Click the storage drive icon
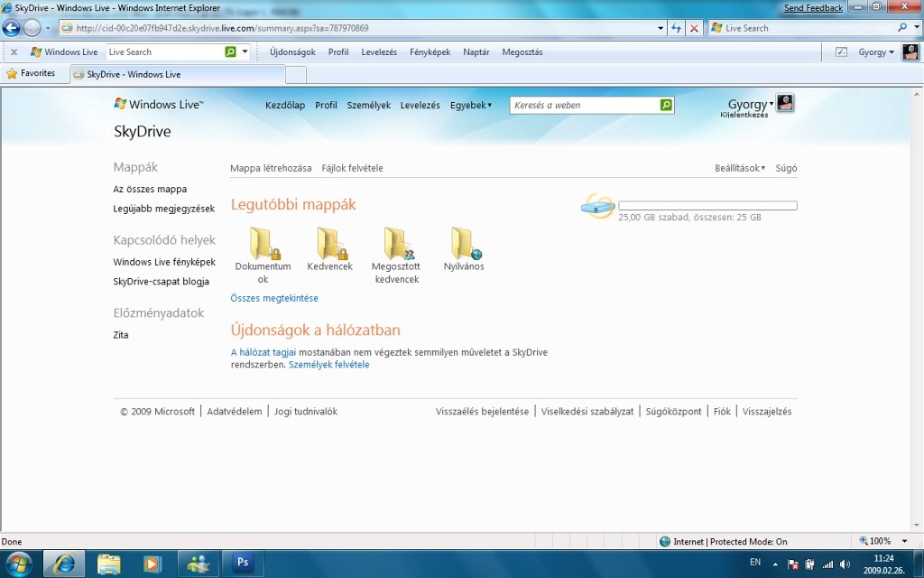 pos(597,206)
